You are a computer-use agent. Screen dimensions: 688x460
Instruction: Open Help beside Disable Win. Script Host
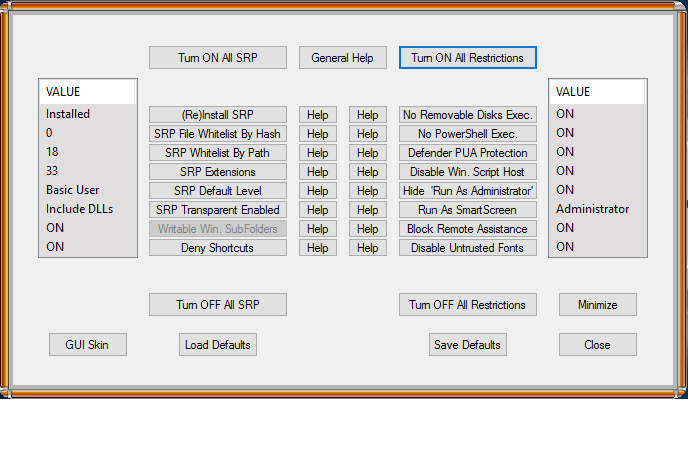point(368,172)
